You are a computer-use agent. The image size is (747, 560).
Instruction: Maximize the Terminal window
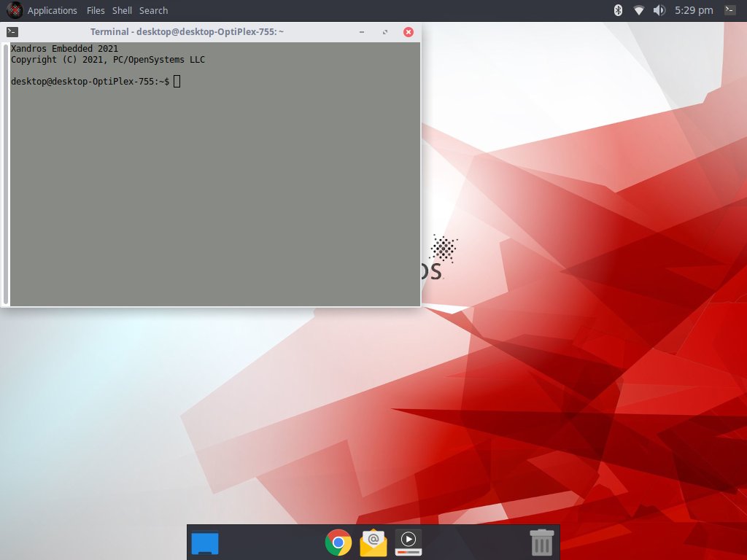coord(385,32)
